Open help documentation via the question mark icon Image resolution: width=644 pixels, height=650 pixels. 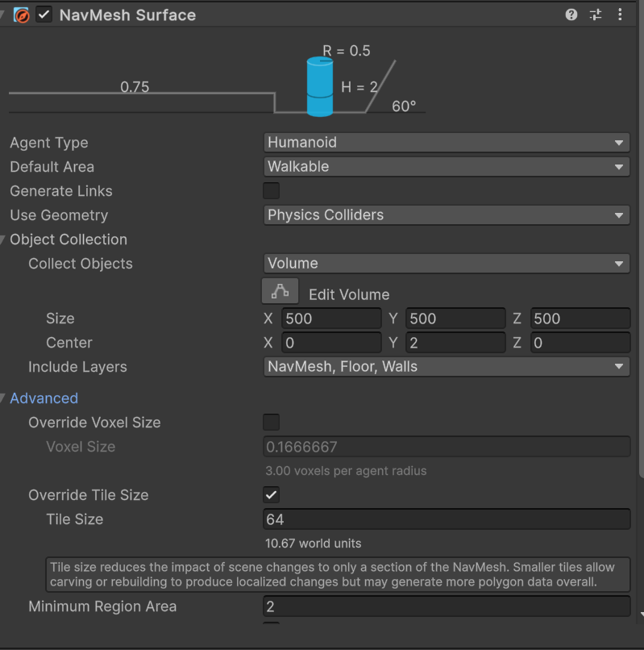tap(571, 14)
